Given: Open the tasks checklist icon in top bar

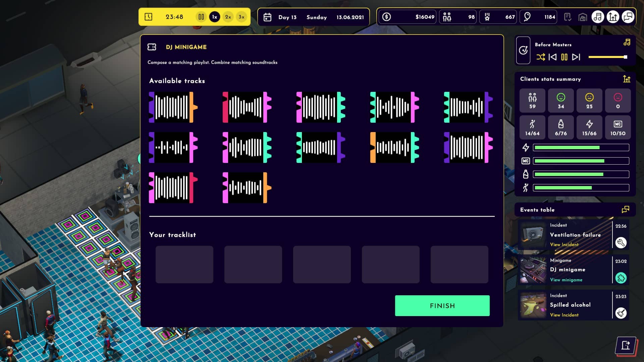Looking at the screenshot, I should pos(568,17).
